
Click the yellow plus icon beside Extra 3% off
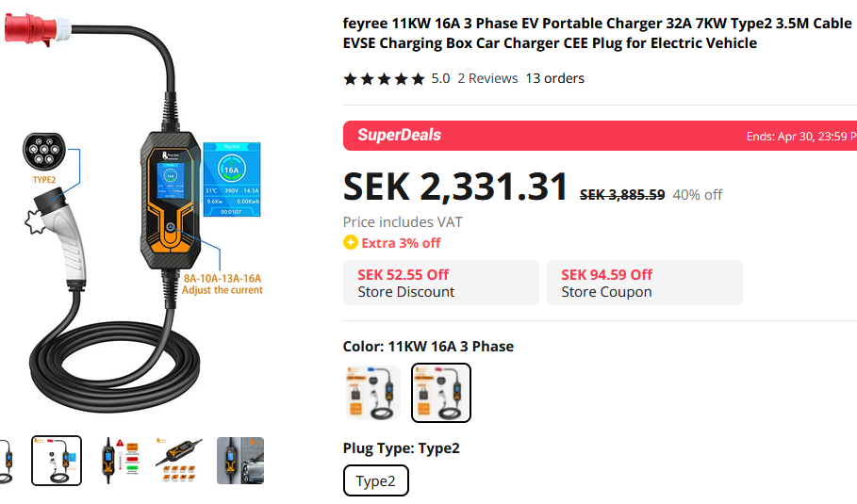(351, 243)
